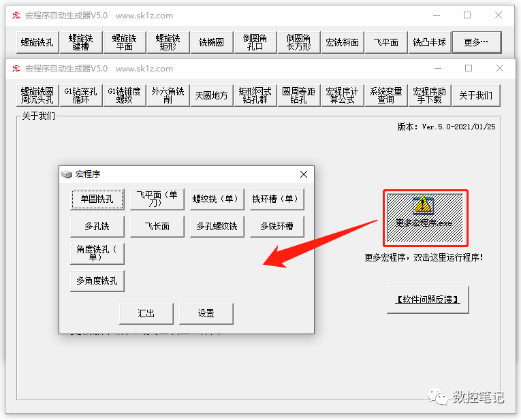The width and height of the screenshot is (521, 420).
Task: Minimize the front 宏程序自动生成器 window
Action: tap(438, 68)
